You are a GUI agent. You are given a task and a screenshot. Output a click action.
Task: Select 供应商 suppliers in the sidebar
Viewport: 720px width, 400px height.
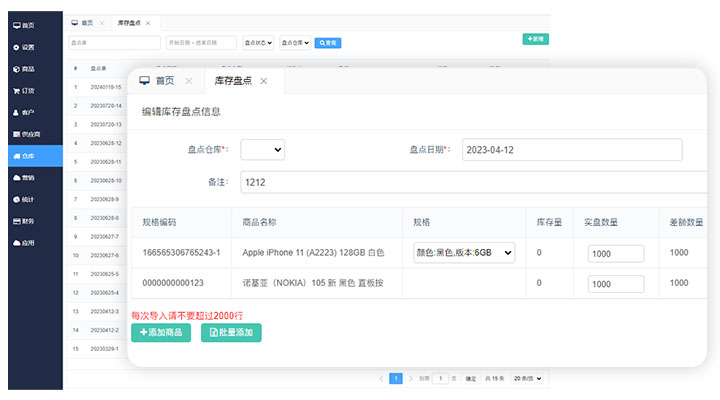point(30,134)
